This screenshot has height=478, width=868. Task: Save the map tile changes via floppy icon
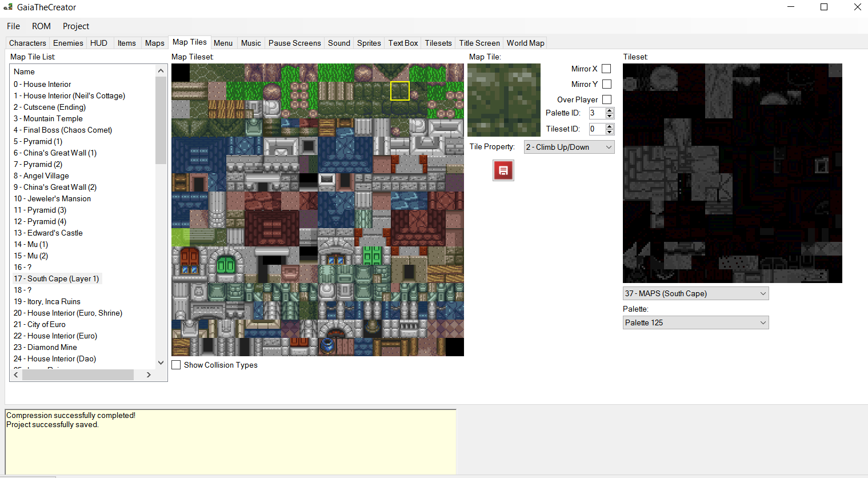(x=503, y=170)
